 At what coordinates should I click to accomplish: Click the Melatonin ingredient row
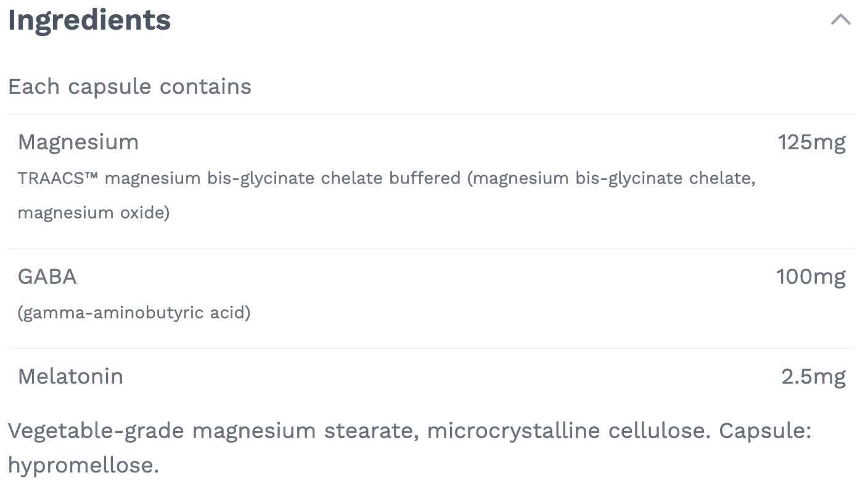click(71, 376)
